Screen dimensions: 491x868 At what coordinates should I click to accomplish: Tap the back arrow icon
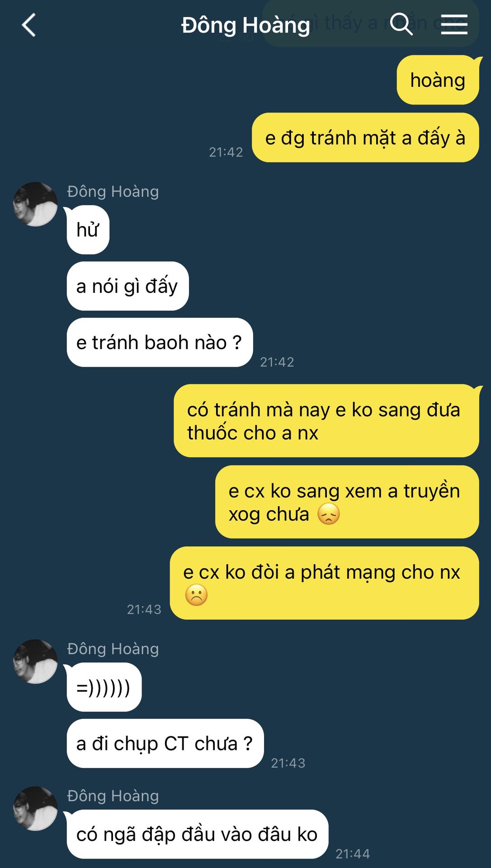pos(28,25)
